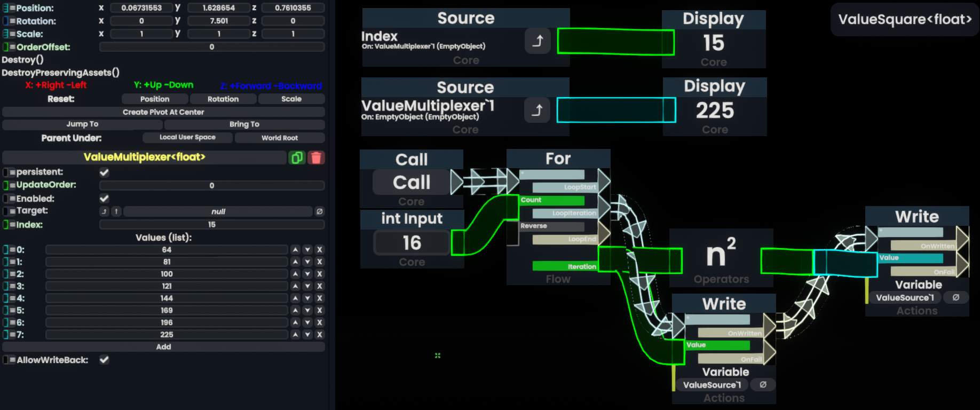Remove list value 64 with X
This screenshot has width=980, height=410.
319,250
